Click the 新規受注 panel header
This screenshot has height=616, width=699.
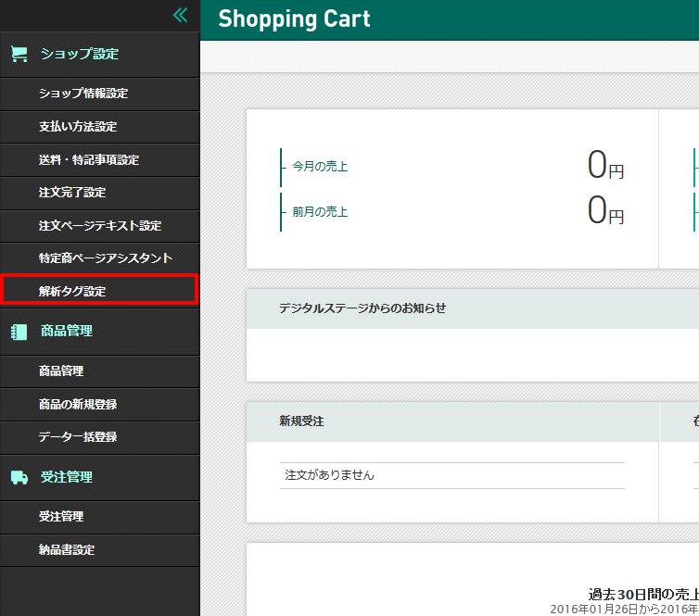point(452,421)
